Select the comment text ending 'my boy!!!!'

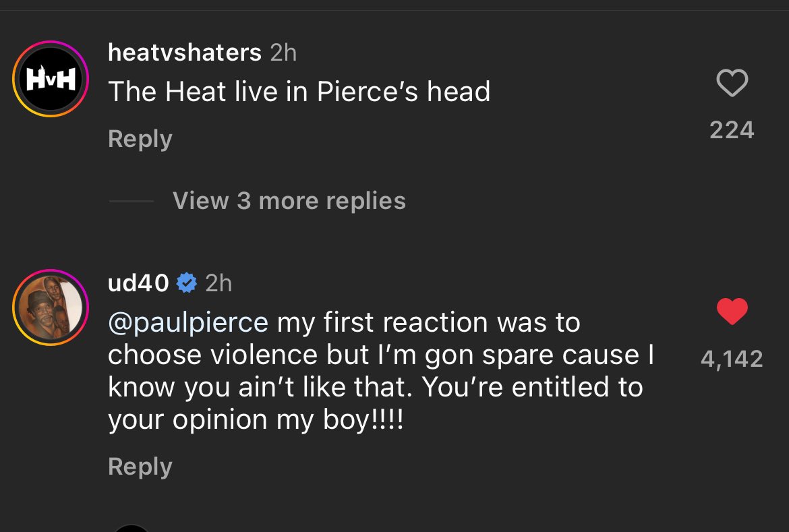coord(256,420)
